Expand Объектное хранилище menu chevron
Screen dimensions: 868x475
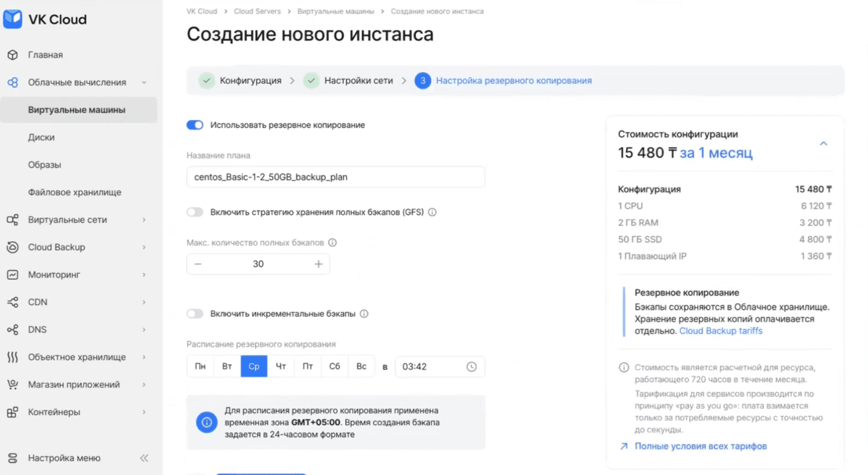click(x=144, y=357)
